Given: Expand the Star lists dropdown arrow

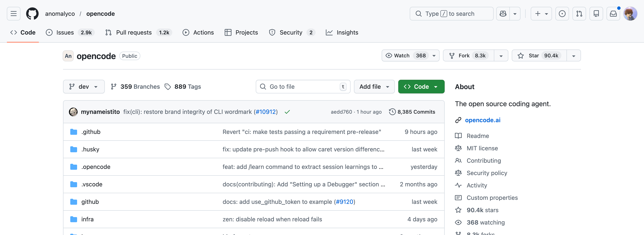Looking at the screenshot, I should (574, 56).
